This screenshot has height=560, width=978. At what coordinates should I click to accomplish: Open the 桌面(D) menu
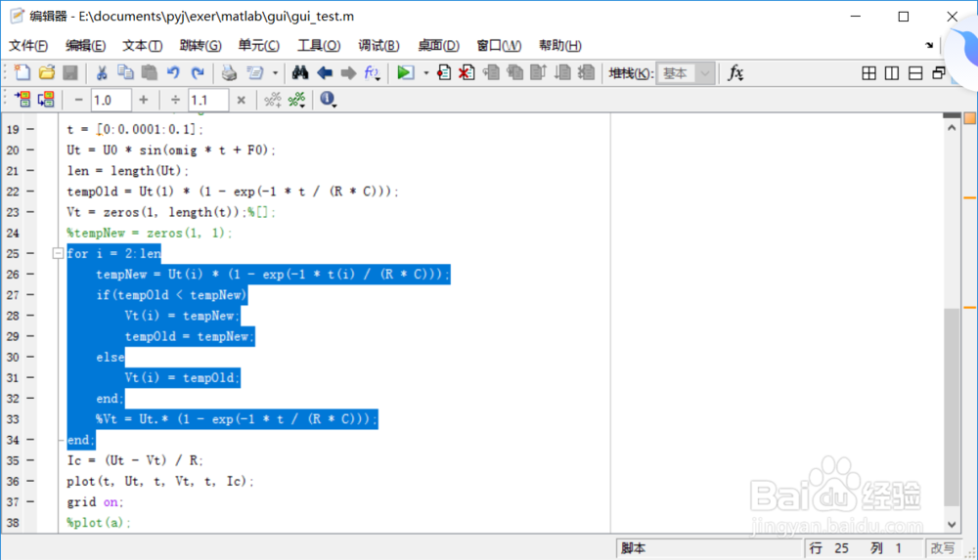pyautogui.click(x=438, y=46)
